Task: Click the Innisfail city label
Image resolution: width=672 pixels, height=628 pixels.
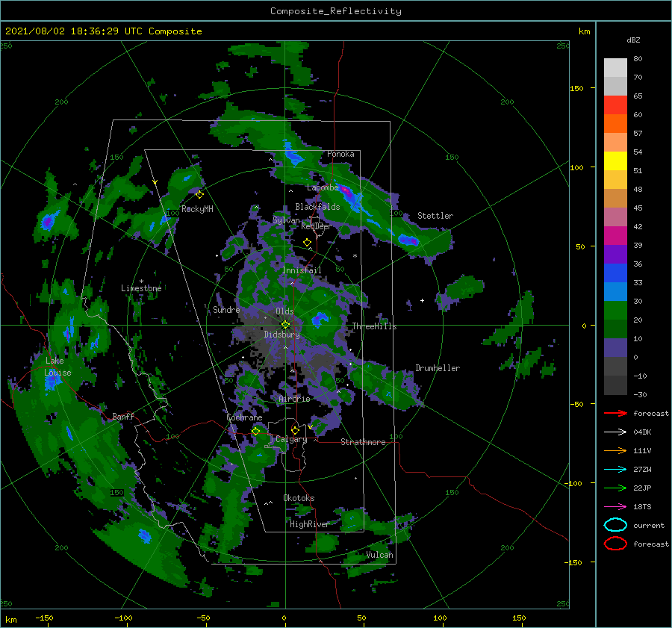Action: 302,270
